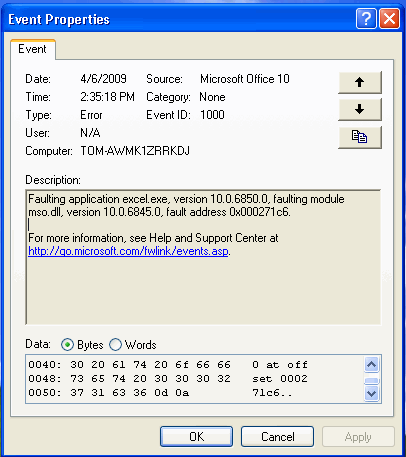Switch to the Event tab
406x457 pixels.
32,49
